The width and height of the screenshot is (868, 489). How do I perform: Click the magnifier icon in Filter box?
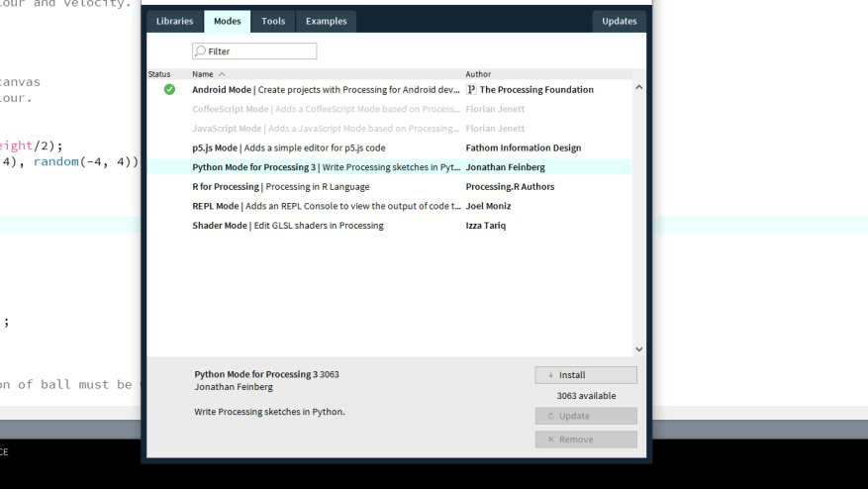(200, 50)
